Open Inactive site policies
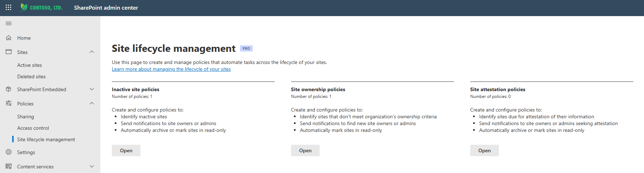644x173 pixels. click(126, 150)
